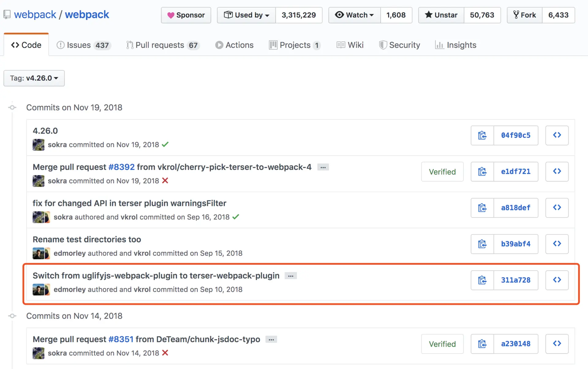Open commit hash a818def
The image size is (588, 369).
[516, 207]
